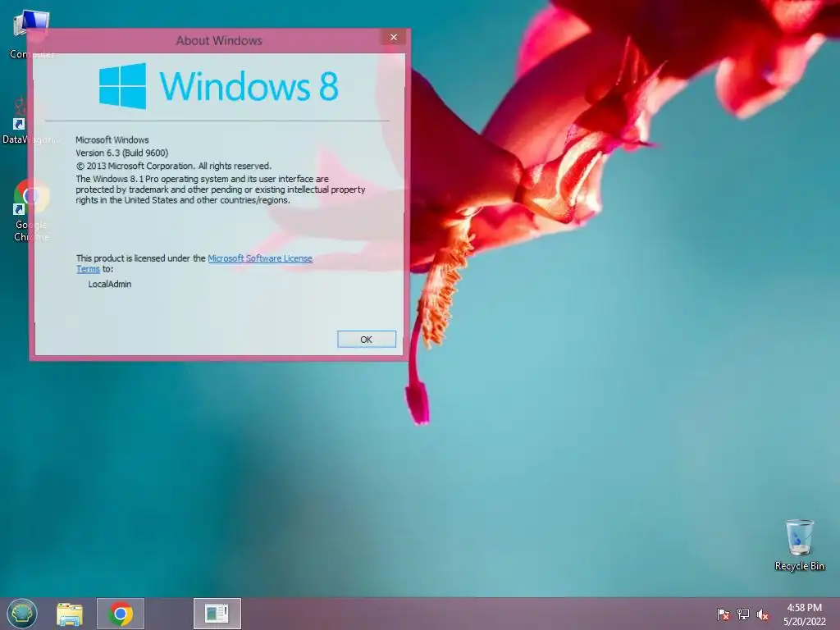The height and width of the screenshot is (630, 840).
Task: Click OK in About Windows dialog
Action: tap(367, 339)
